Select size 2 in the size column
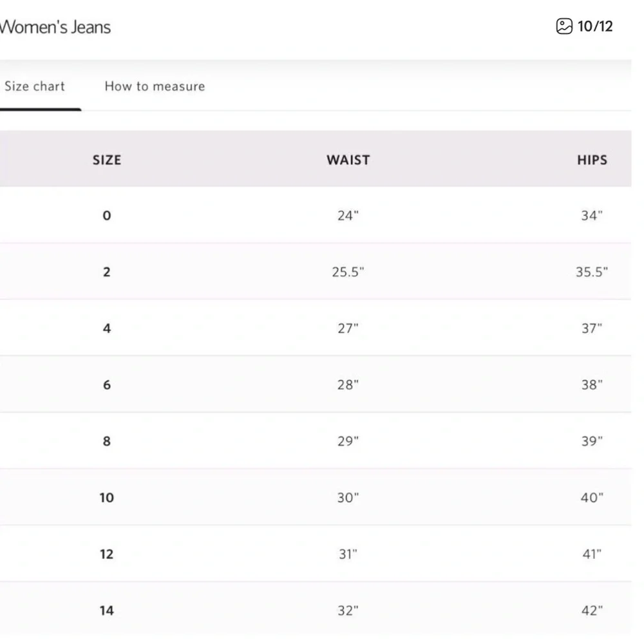The width and height of the screenshot is (644, 644). click(x=107, y=272)
